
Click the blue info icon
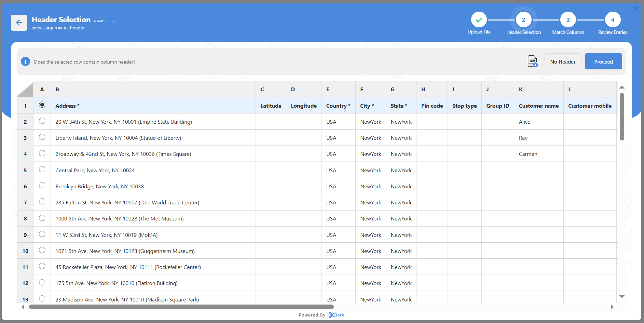tap(25, 62)
